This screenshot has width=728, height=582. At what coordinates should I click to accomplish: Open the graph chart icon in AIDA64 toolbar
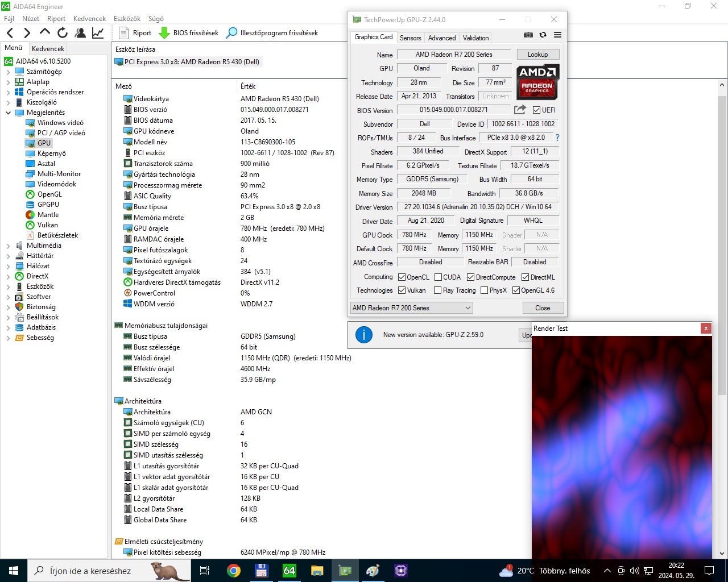[98, 33]
